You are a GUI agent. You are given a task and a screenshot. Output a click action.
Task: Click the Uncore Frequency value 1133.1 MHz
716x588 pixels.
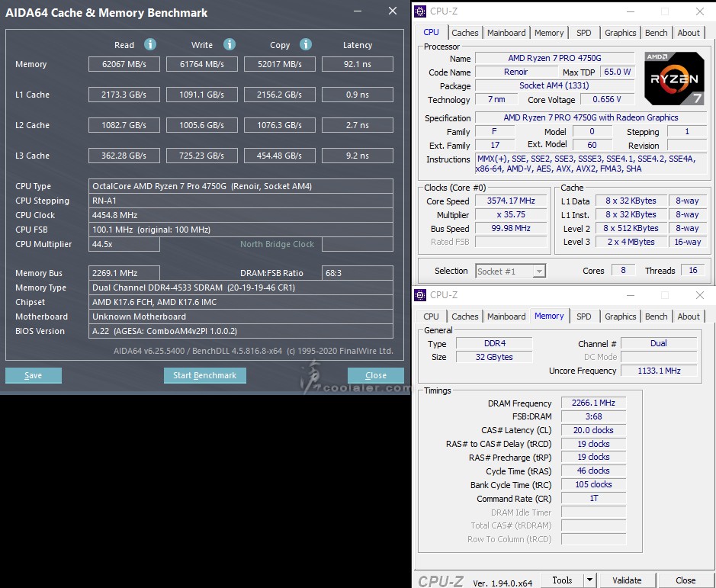tap(659, 371)
